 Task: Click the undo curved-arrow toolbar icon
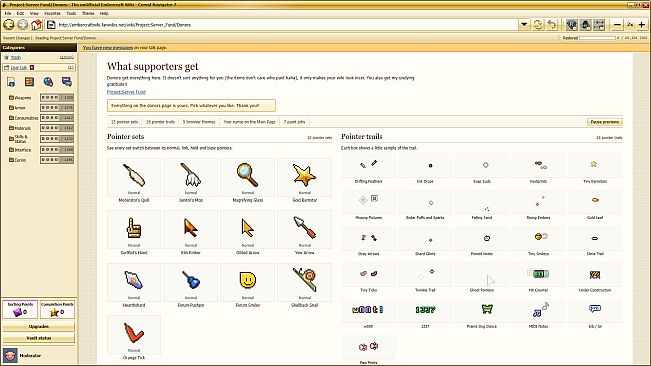coord(552,25)
